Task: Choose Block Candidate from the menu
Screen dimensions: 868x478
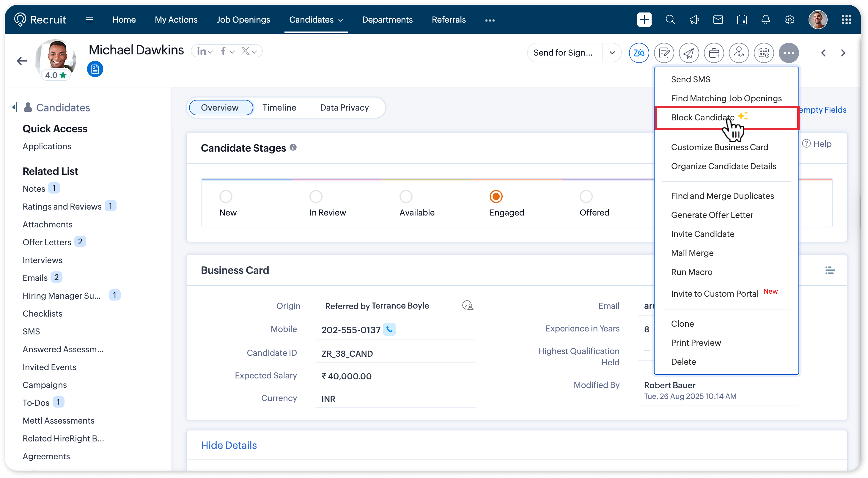Action: pos(702,117)
